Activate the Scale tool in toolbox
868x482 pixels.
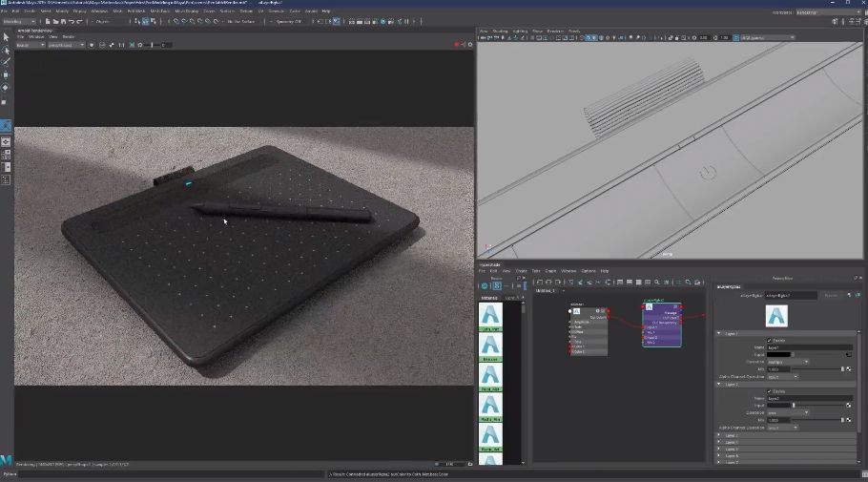coord(6,101)
